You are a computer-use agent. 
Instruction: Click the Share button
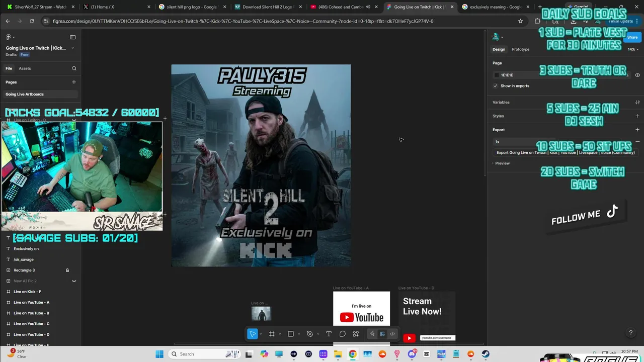[x=632, y=37]
